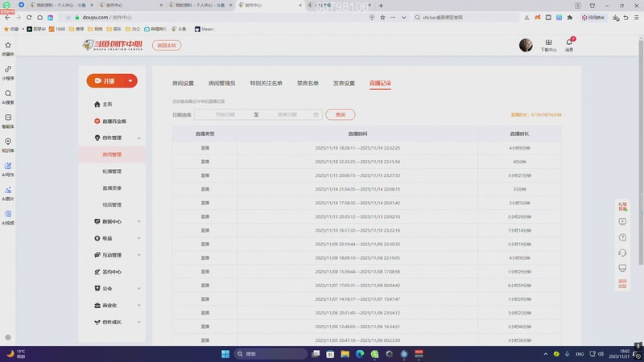The width and height of the screenshot is (644, 362).
Task: Go back with browser back arrow
Action: [x=7, y=17]
